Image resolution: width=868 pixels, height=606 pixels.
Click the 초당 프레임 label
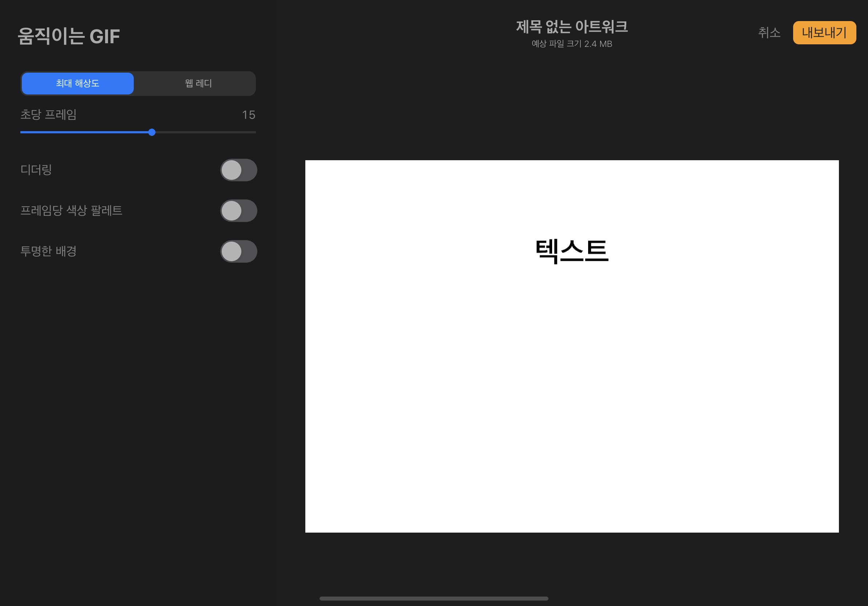click(48, 115)
